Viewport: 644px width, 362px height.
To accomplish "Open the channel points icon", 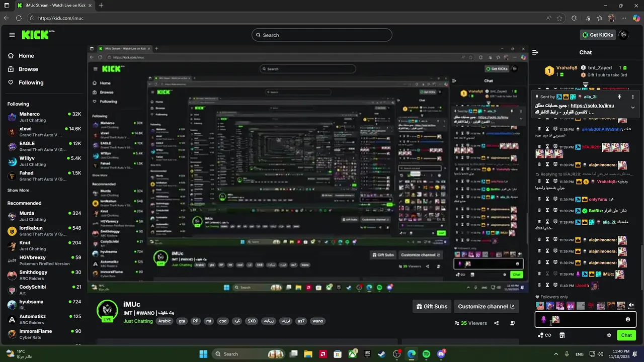I will pyautogui.click(x=544, y=335).
